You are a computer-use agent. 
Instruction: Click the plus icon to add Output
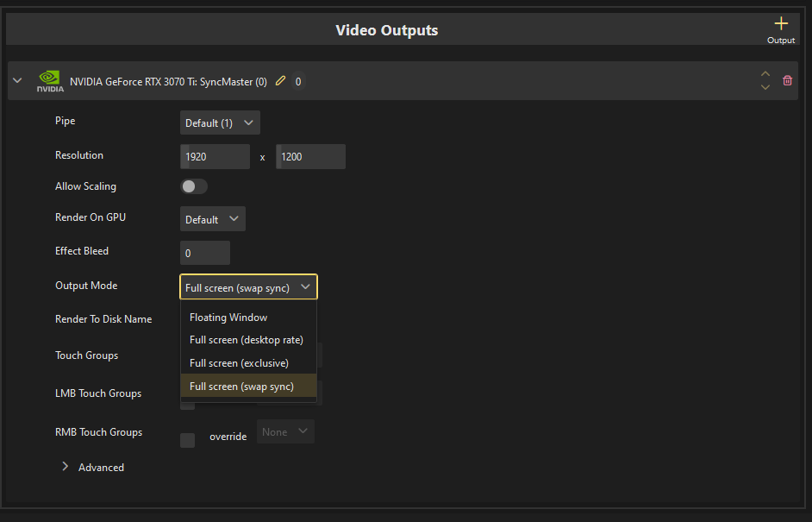click(781, 24)
